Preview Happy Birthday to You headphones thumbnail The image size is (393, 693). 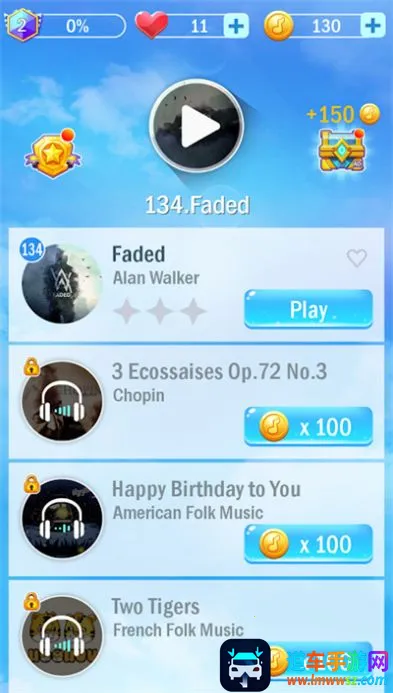[x=62, y=518]
